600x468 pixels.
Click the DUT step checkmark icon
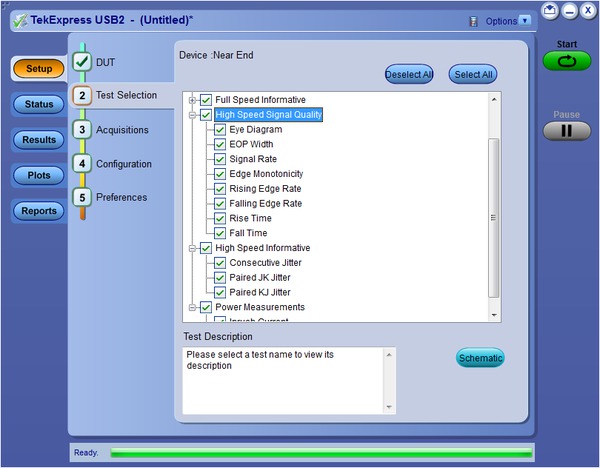click(x=82, y=63)
